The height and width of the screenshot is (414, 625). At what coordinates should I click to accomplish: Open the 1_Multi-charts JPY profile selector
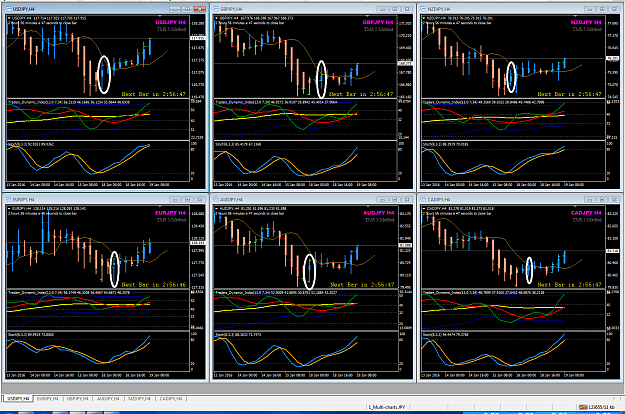[x=386, y=407]
